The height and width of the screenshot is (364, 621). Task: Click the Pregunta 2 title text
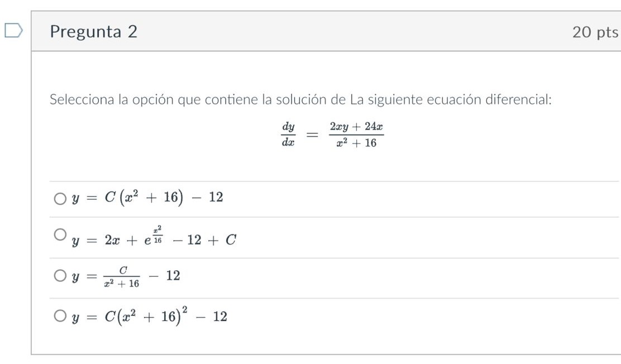coord(93,32)
